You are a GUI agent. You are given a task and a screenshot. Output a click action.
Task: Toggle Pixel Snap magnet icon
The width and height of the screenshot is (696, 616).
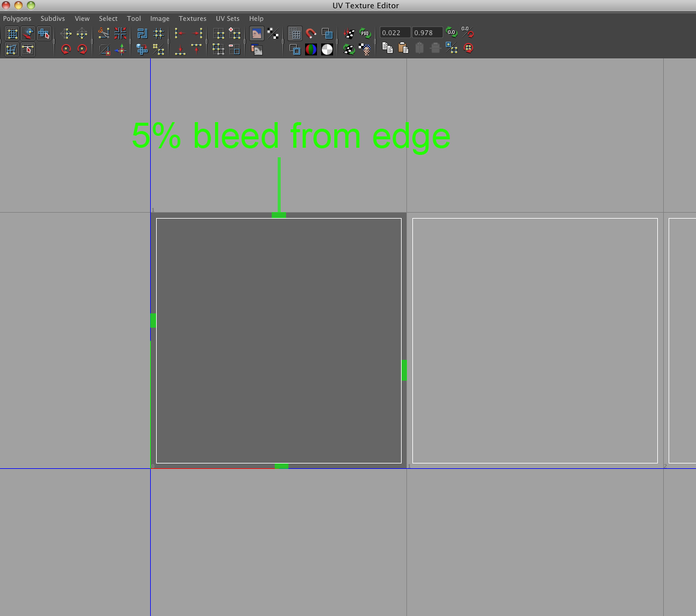(x=311, y=33)
